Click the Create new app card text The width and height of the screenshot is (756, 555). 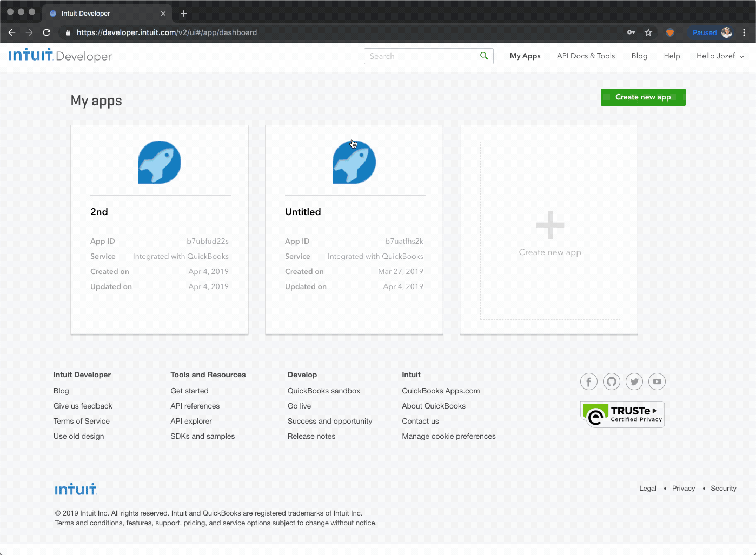click(550, 252)
